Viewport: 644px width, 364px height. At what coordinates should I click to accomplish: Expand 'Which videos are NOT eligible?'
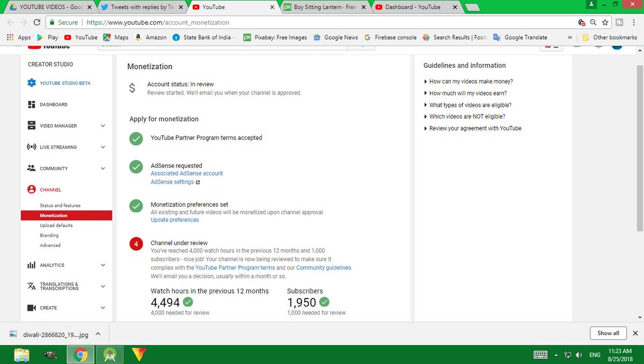pyautogui.click(x=464, y=117)
